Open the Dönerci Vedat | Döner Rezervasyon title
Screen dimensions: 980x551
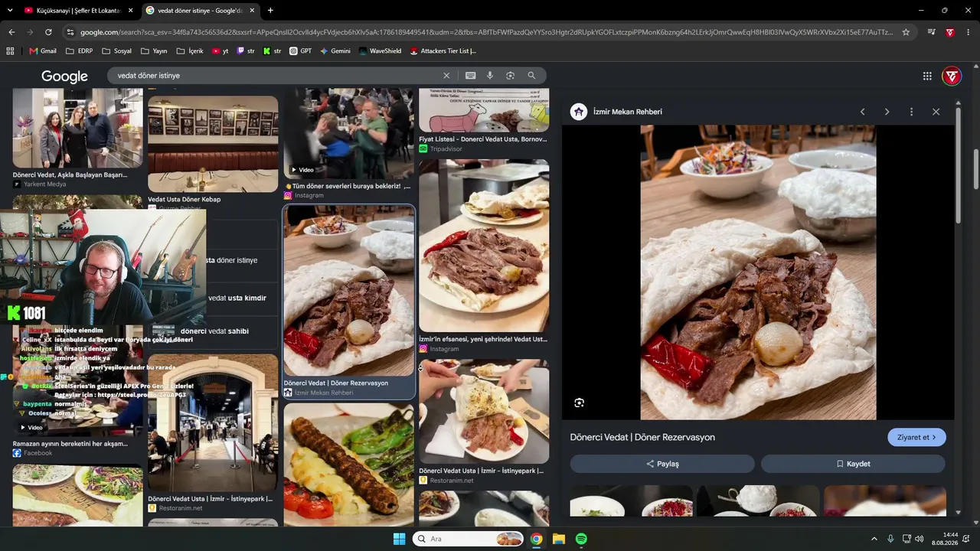point(642,437)
